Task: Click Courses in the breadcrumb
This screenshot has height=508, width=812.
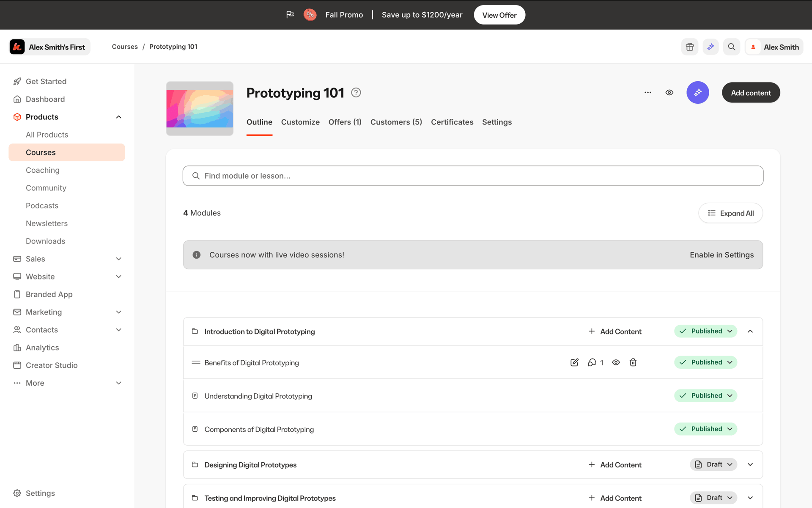Action: [x=125, y=47]
